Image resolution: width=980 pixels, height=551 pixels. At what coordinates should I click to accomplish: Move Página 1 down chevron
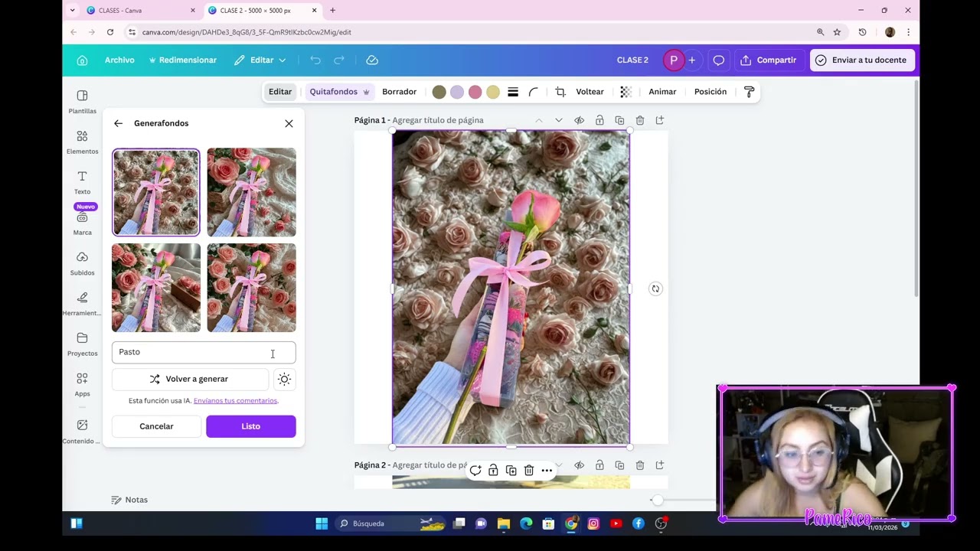(x=559, y=120)
